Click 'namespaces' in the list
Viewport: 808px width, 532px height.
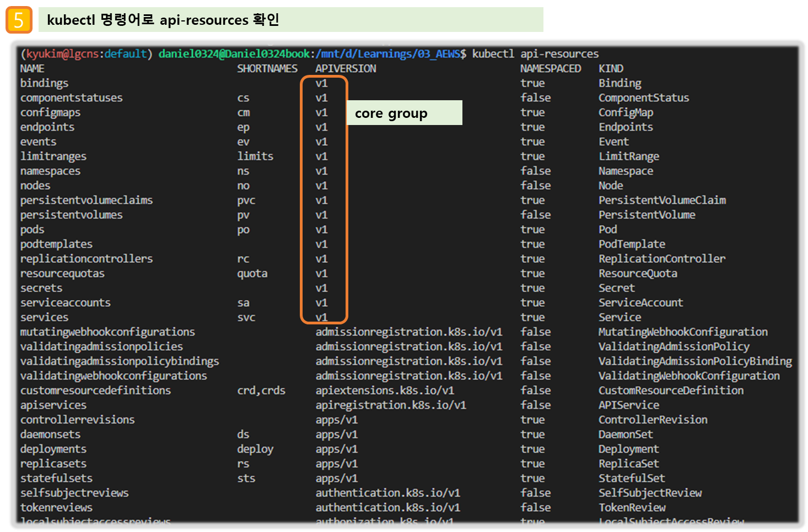[50, 171]
